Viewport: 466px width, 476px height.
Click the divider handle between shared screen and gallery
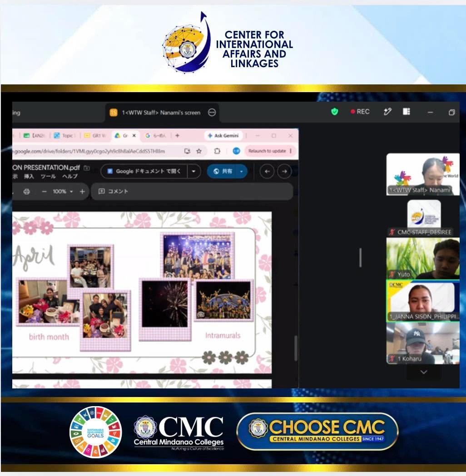(360, 258)
